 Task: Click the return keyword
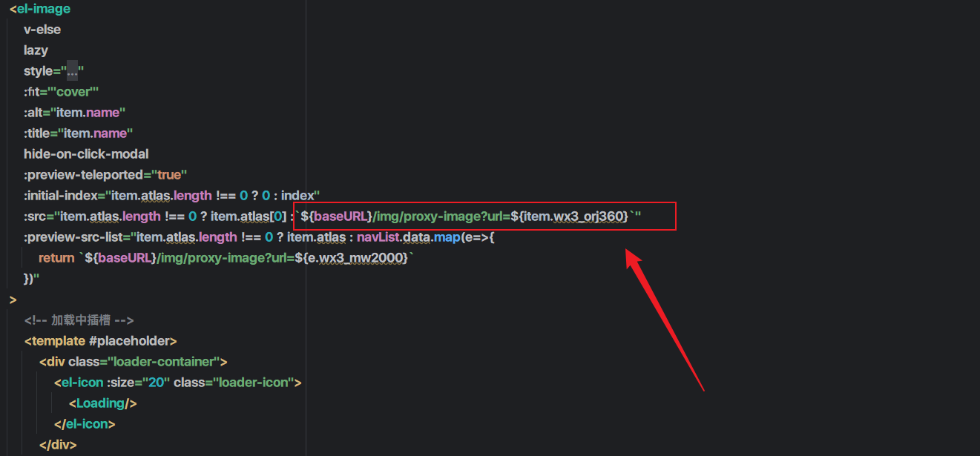(x=56, y=258)
